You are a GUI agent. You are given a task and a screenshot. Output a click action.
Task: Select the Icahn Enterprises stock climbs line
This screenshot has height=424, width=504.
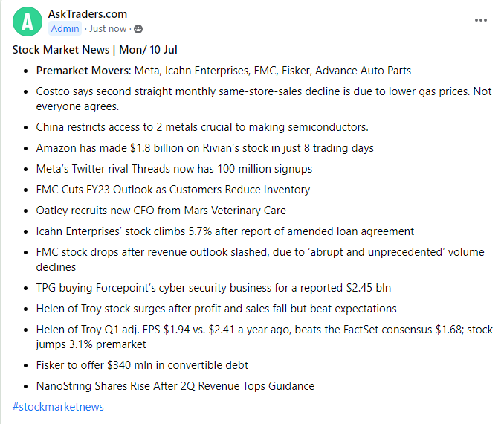[x=224, y=231]
